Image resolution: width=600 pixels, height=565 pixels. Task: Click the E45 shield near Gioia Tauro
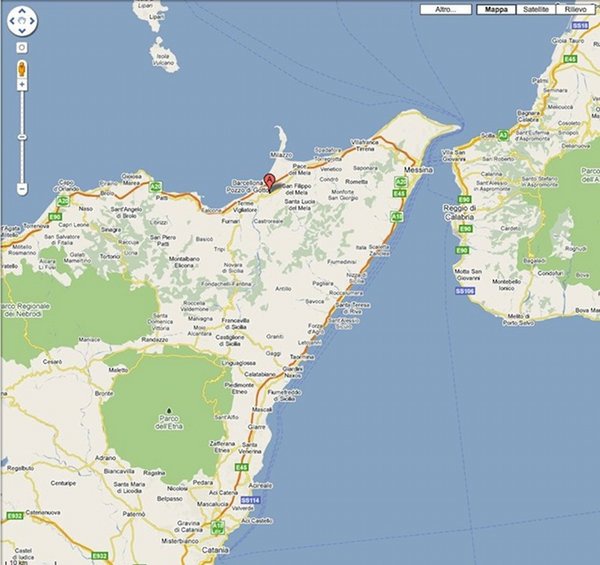[x=570, y=59]
